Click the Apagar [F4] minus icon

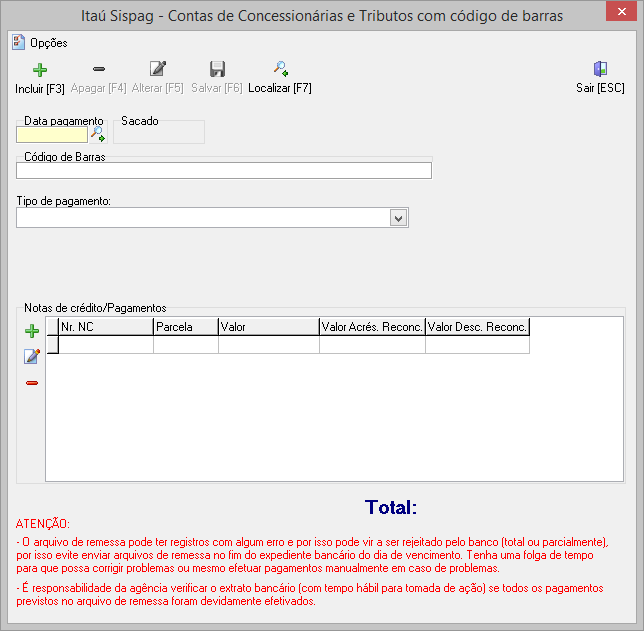tap(99, 69)
